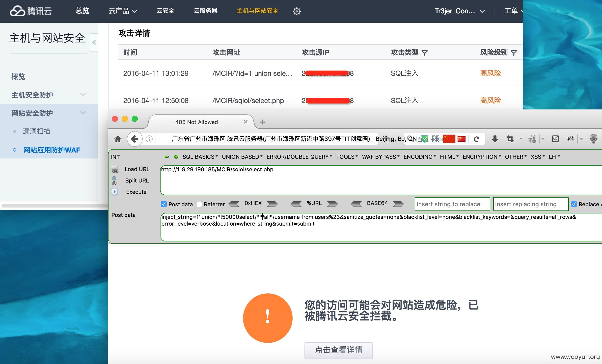Collapse the sidebar with the double-chevron handle
Image resolution: width=602 pixels, height=364 pixels.
[94, 42]
